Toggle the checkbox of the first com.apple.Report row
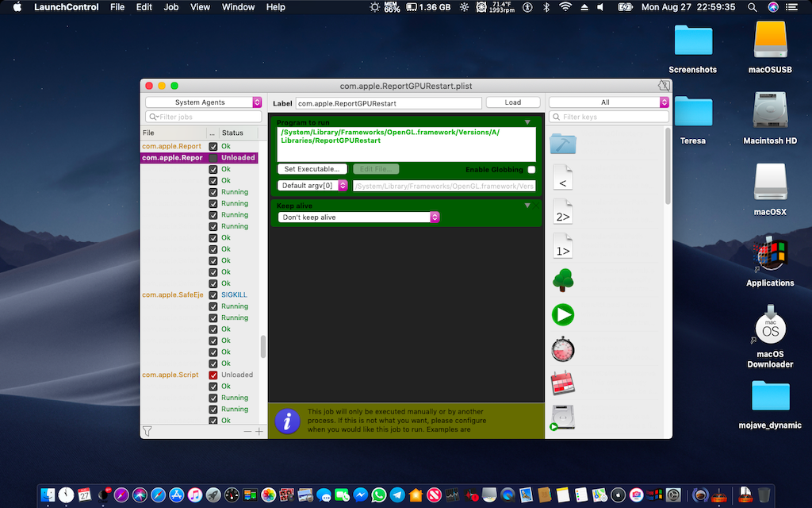The width and height of the screenshot is (812, 508). click(213, 146)
